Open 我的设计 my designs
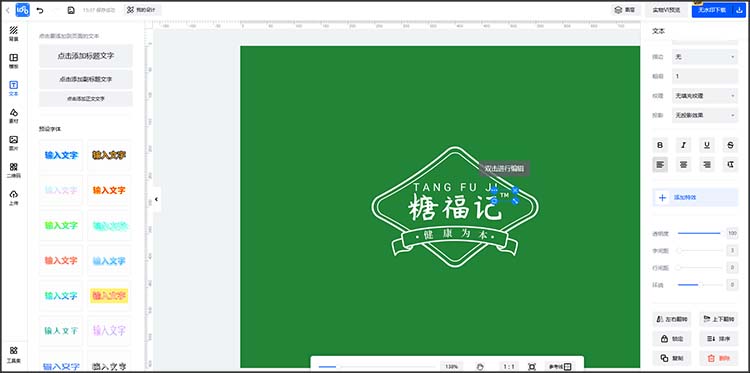The width and height of the screenshot is (750, 373). (x=143, y=10)
